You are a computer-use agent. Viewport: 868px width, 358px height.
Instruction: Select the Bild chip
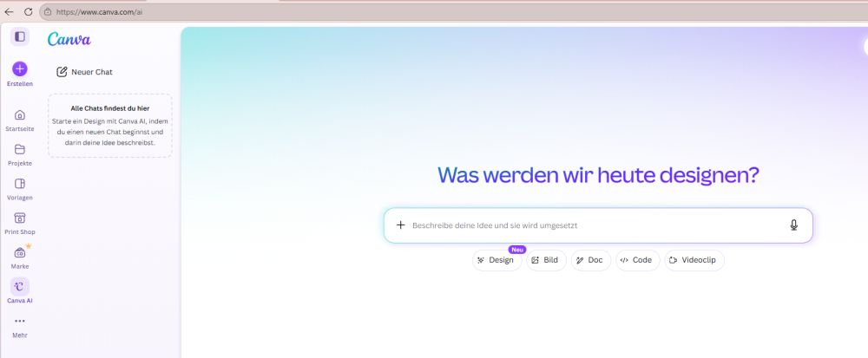tap(546, 260)
